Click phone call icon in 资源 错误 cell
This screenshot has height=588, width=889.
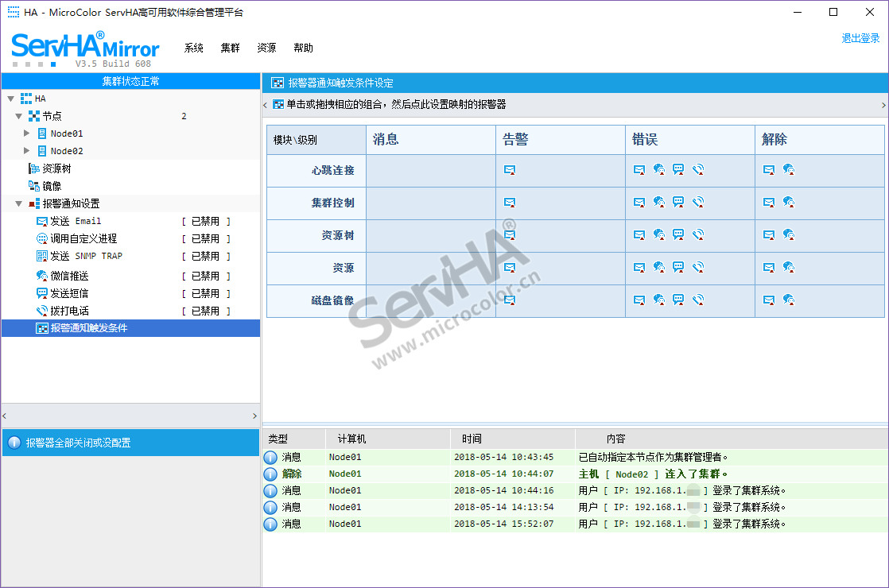pyautogui.click(x=698, y=268)
